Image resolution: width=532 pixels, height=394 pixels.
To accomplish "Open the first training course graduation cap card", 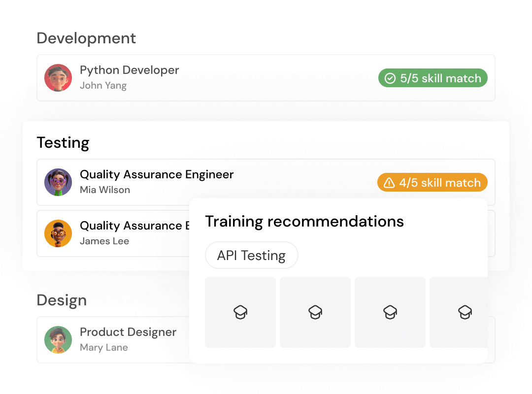I will (x=240, y=312).
